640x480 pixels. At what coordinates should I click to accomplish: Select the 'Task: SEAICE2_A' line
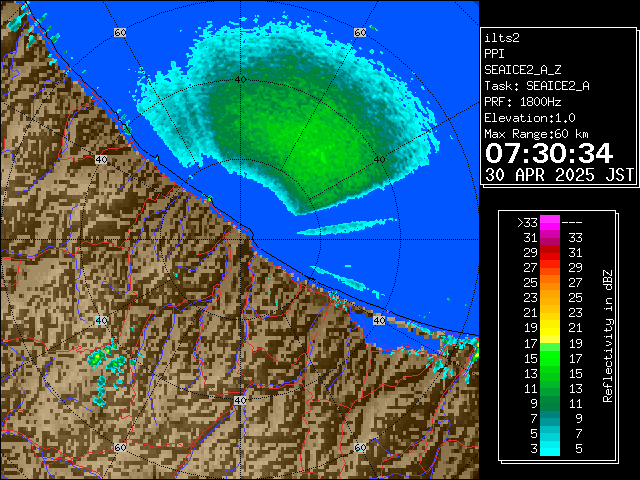(x=537, y=86)
